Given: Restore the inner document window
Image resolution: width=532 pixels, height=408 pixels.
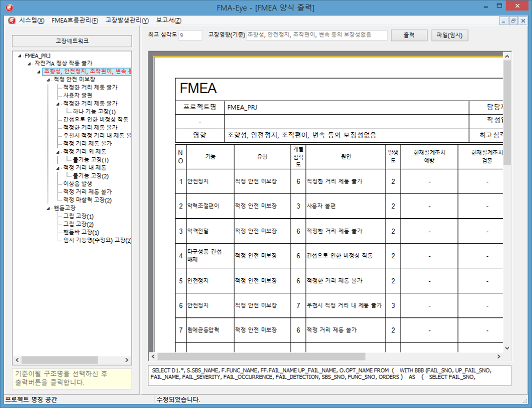Looking at the screenshot, I should click(513, 21).
